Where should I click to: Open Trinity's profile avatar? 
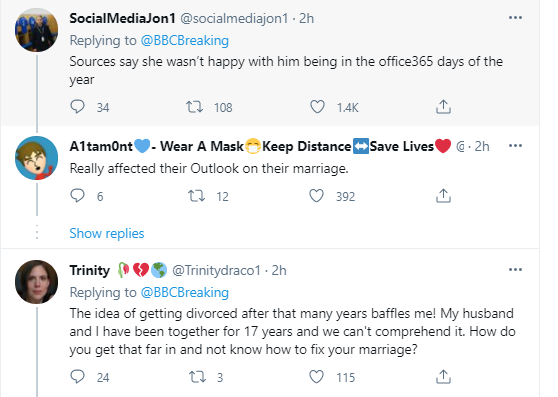(36, 282)
